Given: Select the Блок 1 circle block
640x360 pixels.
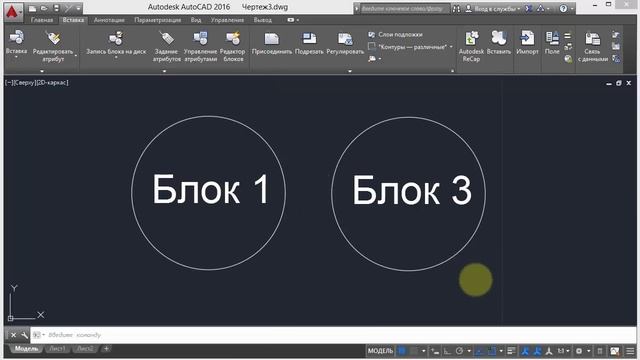Looking at the screenshot, I should click(209, 193).
